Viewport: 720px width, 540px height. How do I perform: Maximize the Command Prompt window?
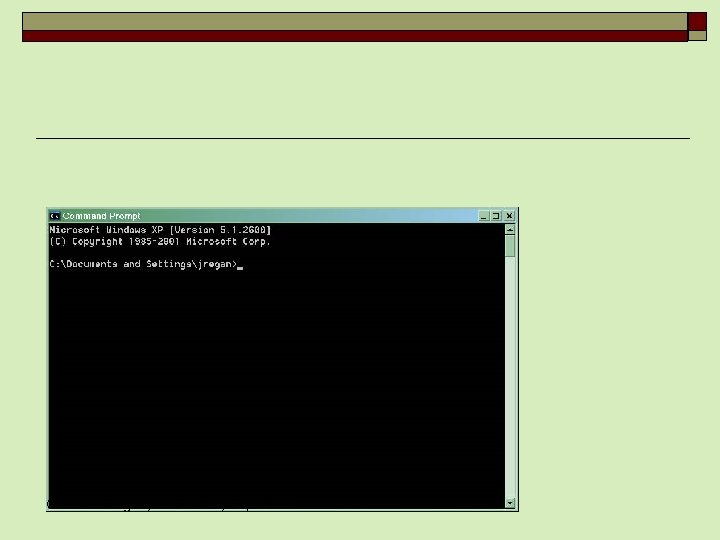click(x=496, y=216)
